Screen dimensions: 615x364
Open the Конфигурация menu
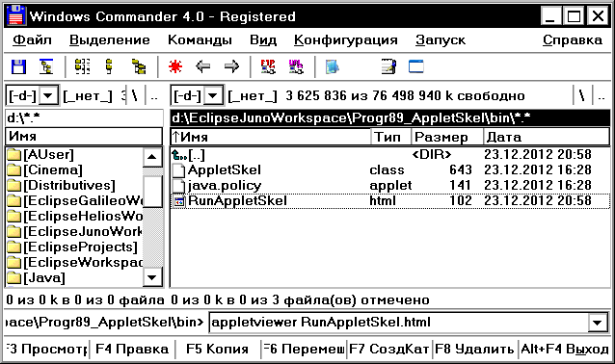click(345, 40)
